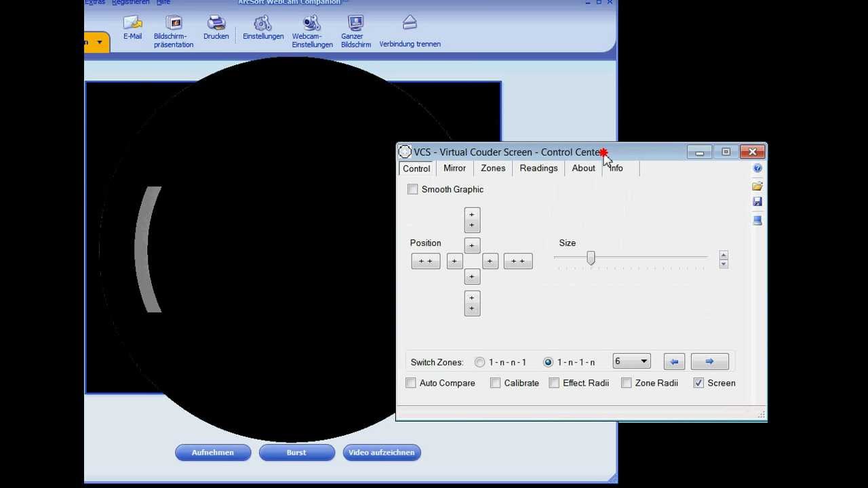The image size is (868, 488).
Task: Click the save floppy icon in VCS sidebar
Action: [x=757, y=202]
